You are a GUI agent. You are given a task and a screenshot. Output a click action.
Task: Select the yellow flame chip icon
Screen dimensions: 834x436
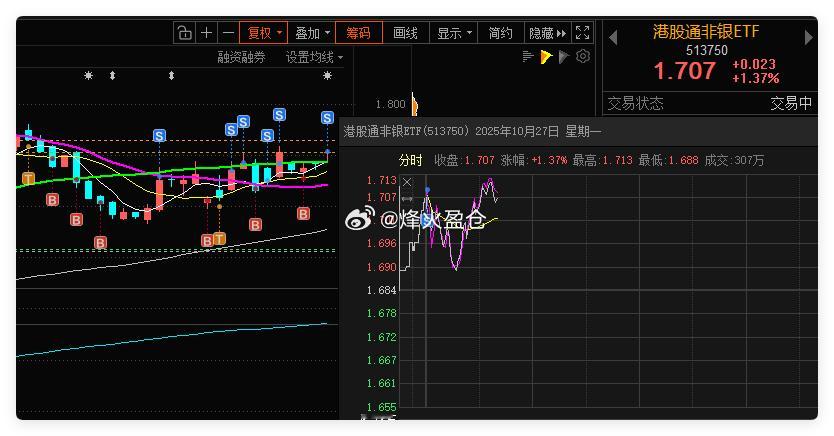(546, 56)
